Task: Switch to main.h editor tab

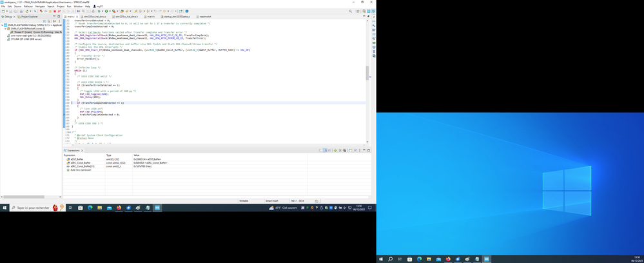Action: [150, 17]
